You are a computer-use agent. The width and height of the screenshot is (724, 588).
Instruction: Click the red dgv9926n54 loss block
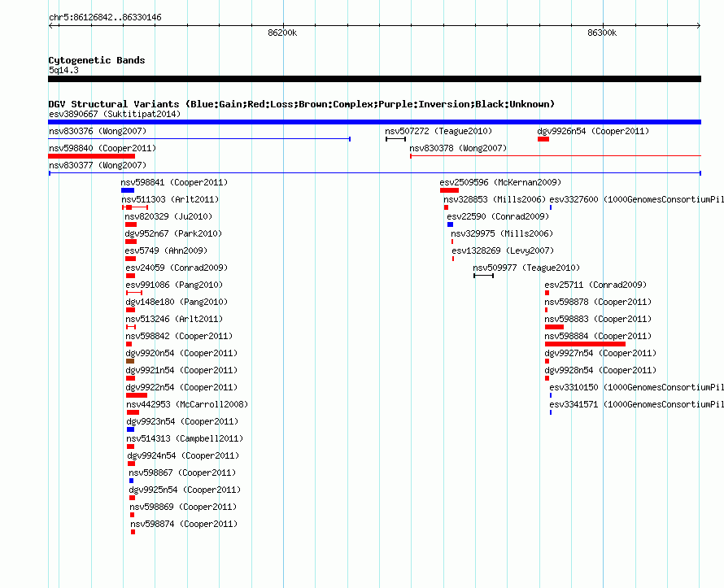coord(543,139)
